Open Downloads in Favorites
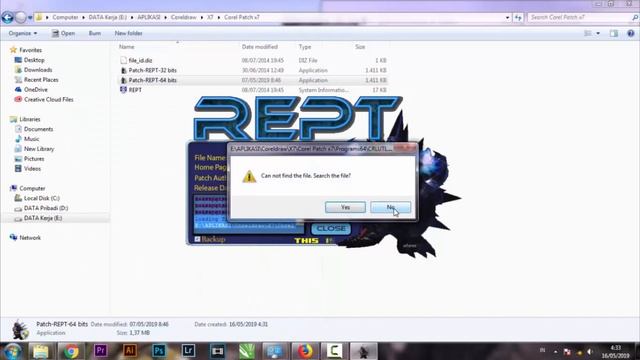 tap(38, 70)
